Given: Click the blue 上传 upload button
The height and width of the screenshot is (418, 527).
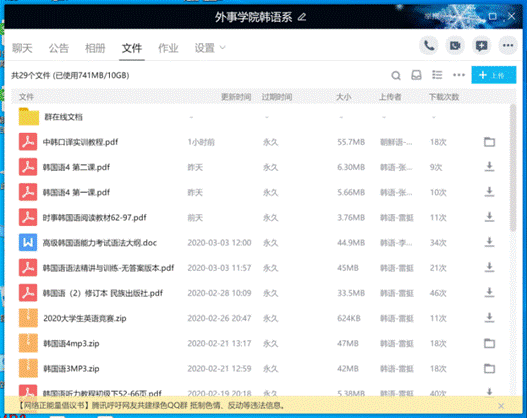Looking at the screenshot, I should click(x=493, y=75).
